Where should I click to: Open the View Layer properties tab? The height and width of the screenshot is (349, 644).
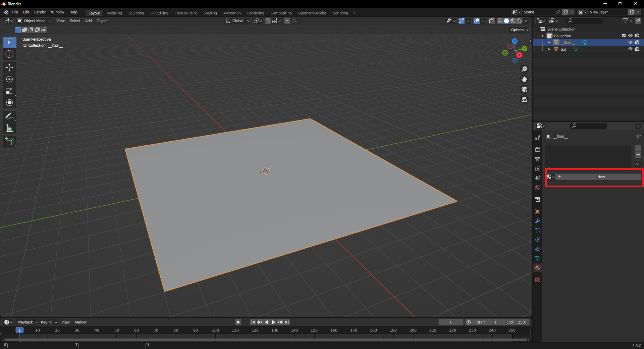[538, 168]
